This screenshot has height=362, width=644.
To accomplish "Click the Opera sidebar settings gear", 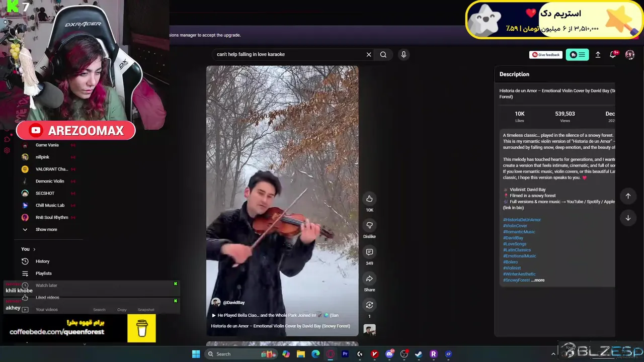I will [x=7, y=150].
